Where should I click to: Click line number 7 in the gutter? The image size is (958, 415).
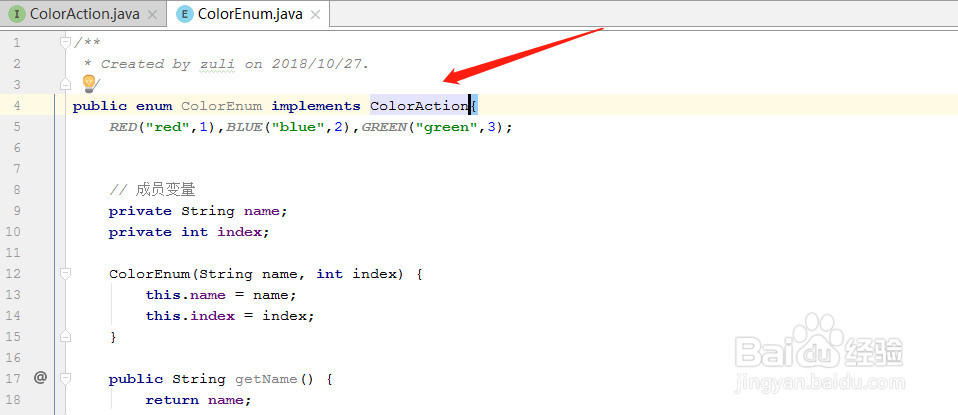(x=16, y=168)
